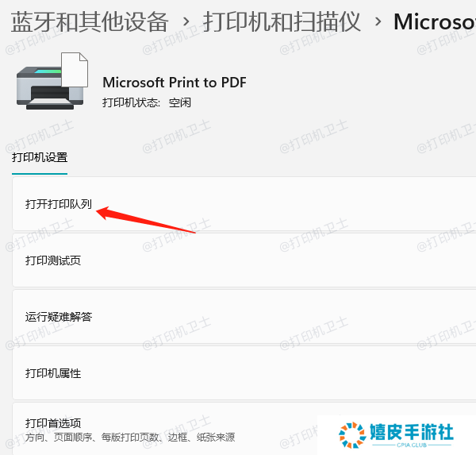The width and height of the screenshot is (476, 455).
Task: Click the red arrow annotation
Action: 146,219
